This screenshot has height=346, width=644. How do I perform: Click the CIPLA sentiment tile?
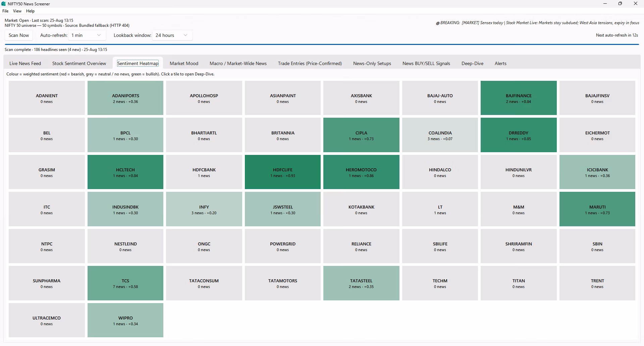pos(361,135)
